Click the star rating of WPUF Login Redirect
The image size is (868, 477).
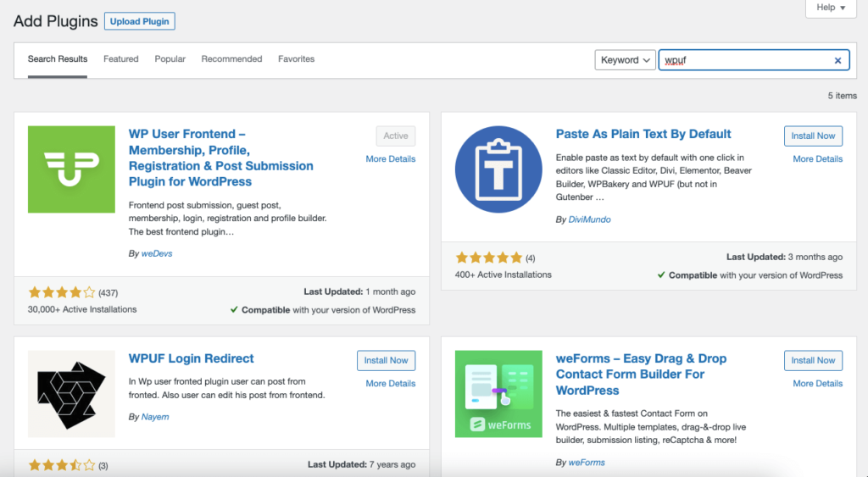[62, 465]
